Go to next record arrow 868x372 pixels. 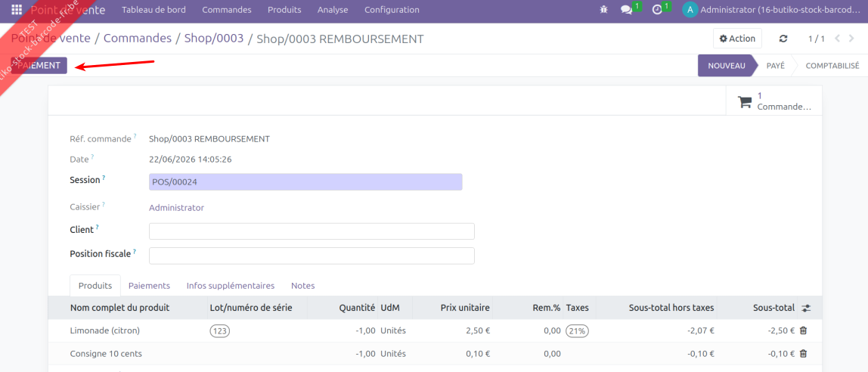pyautogui.click(x=852, y=39)
